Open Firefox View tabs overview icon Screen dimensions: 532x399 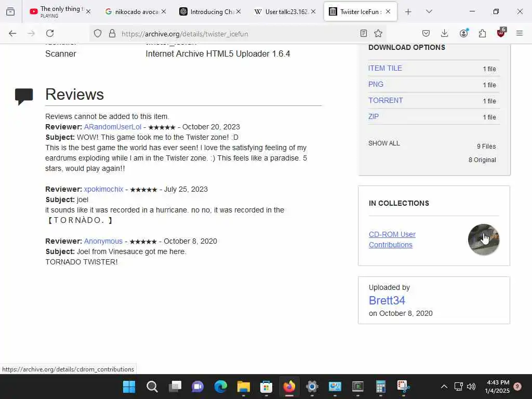tap(10, 11)
